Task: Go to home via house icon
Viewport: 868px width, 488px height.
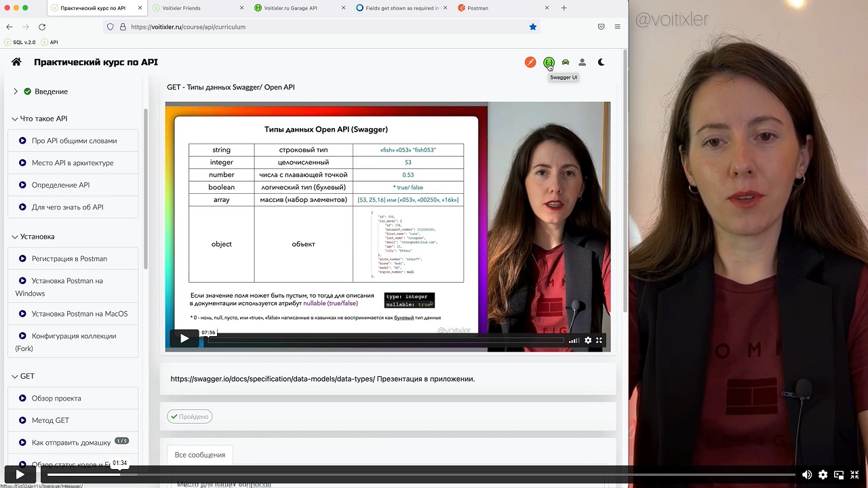Action: (16, 62)
